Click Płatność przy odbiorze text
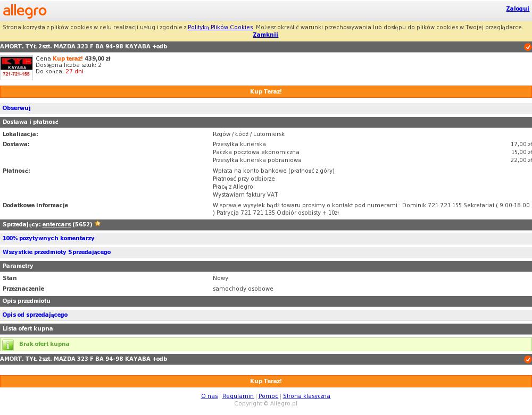 (244, 179)
